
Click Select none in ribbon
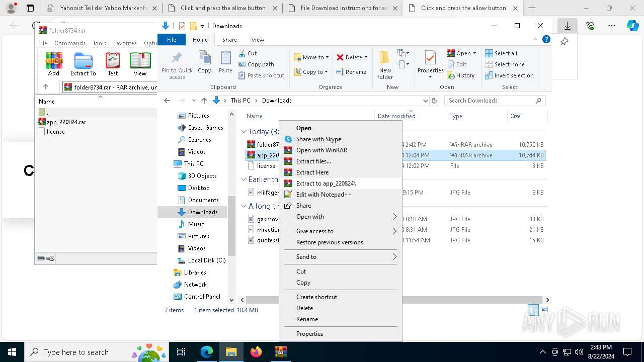tap(505, 64)
